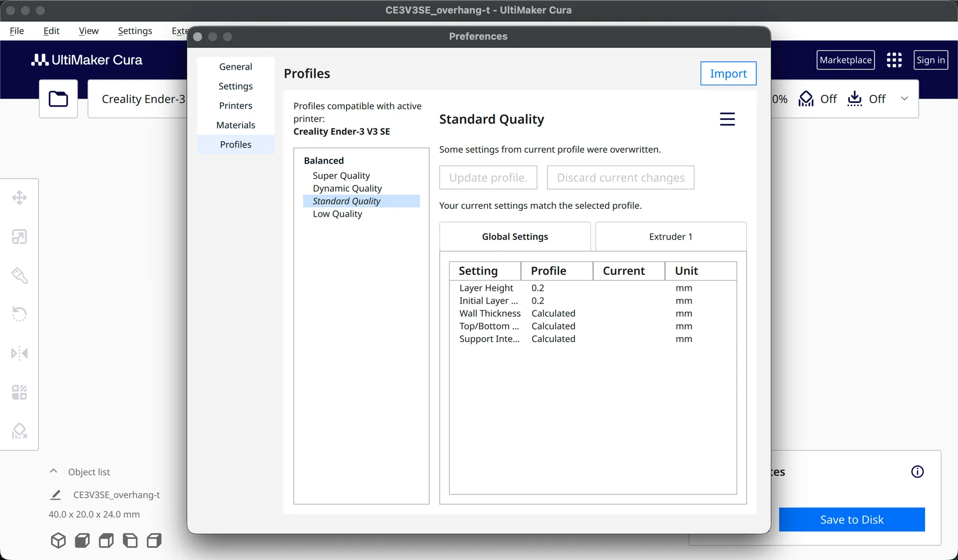This screenshot has height=560, width=958.
Task: Switch to 3D perspective view cube icon
Action: [58, 540]
